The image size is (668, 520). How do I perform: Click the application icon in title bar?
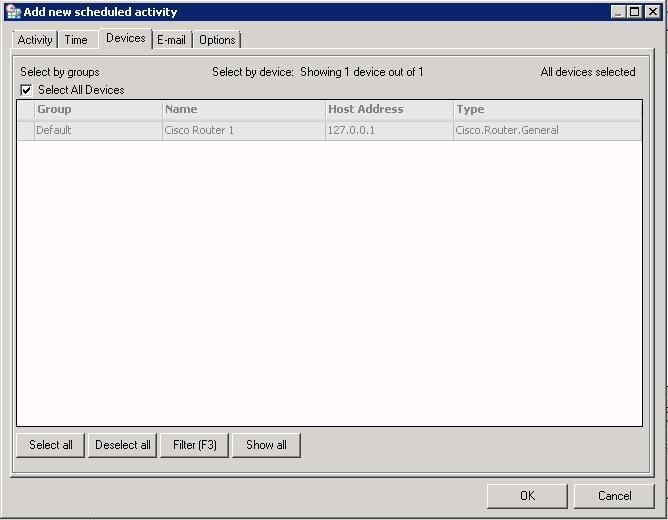pyautogui.click(x=13, y=12)
